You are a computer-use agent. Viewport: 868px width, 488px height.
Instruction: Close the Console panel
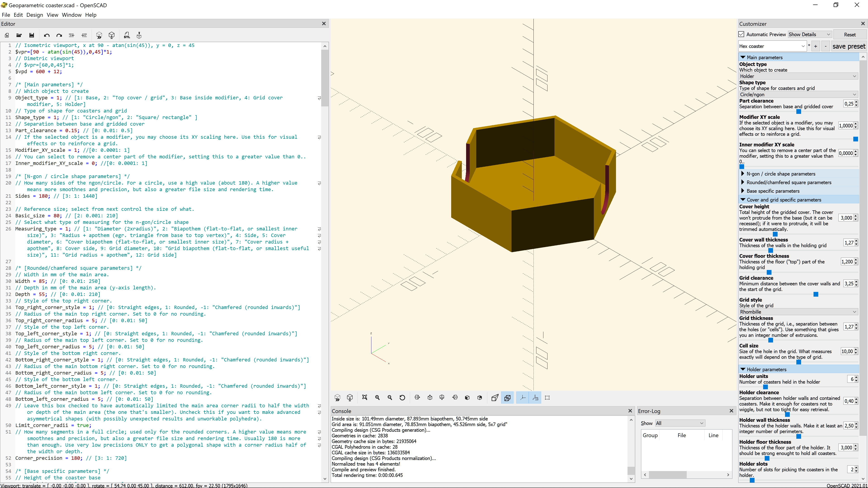click(630, 411)
